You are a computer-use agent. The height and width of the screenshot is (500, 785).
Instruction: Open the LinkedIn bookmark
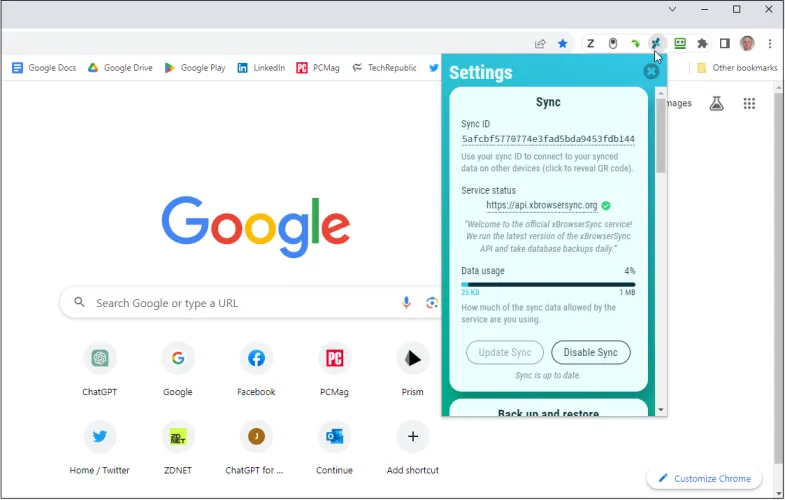pos(261,68)
